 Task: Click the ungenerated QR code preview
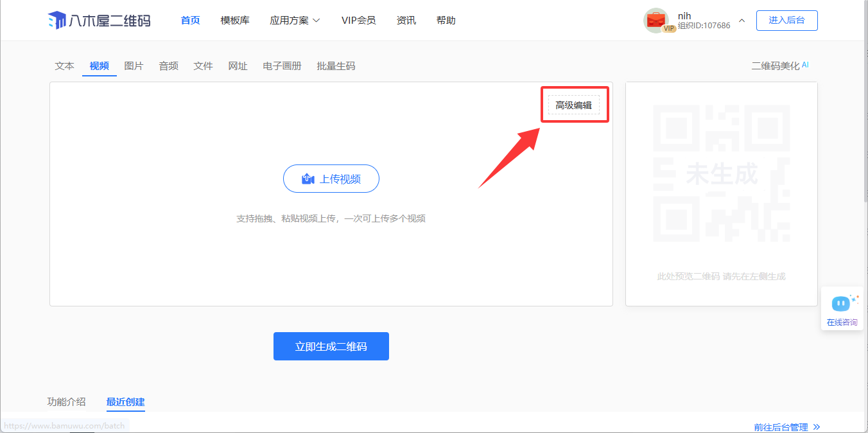coord(721,173)
